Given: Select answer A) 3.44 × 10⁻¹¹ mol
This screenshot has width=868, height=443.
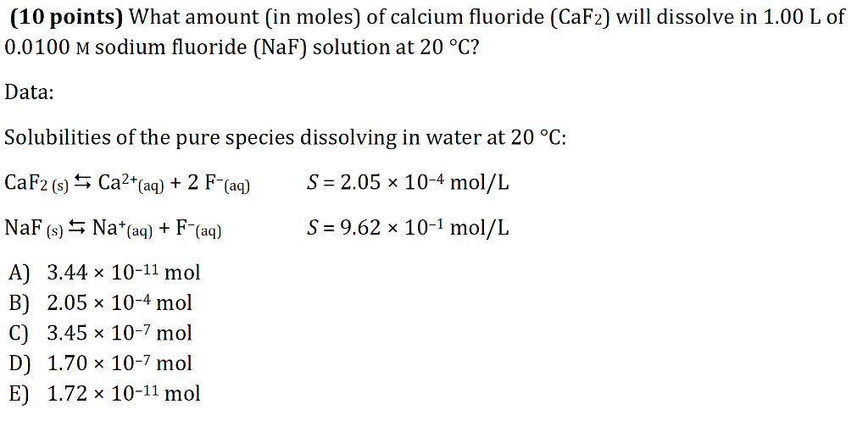Looking at the screenshot, I should (x=104, y=272).
